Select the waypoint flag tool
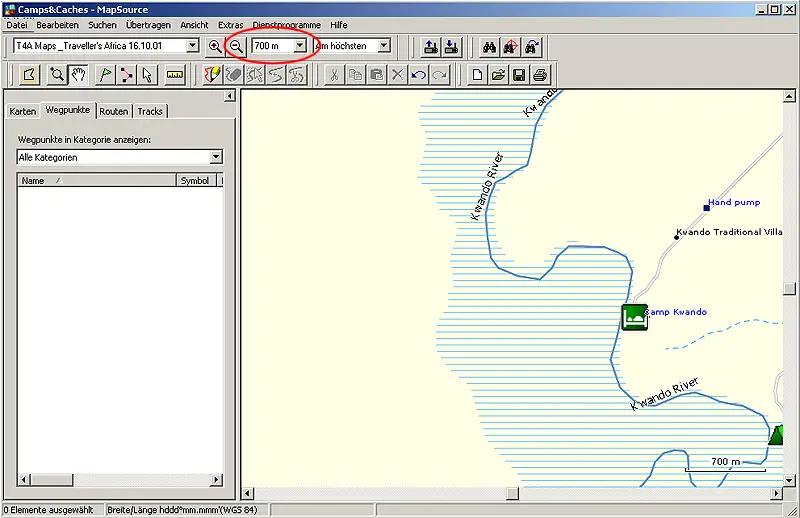The image size is (800, 518). tap(106, 75)
